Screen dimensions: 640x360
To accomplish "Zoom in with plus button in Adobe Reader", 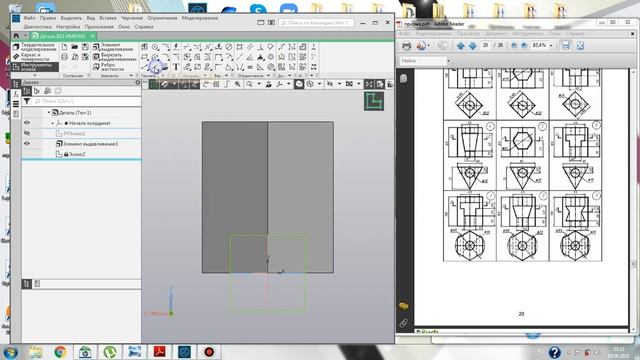I will pos(524,46).
